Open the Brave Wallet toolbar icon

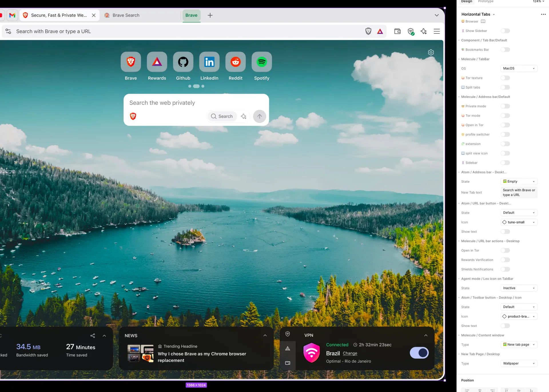click(397, 31)
